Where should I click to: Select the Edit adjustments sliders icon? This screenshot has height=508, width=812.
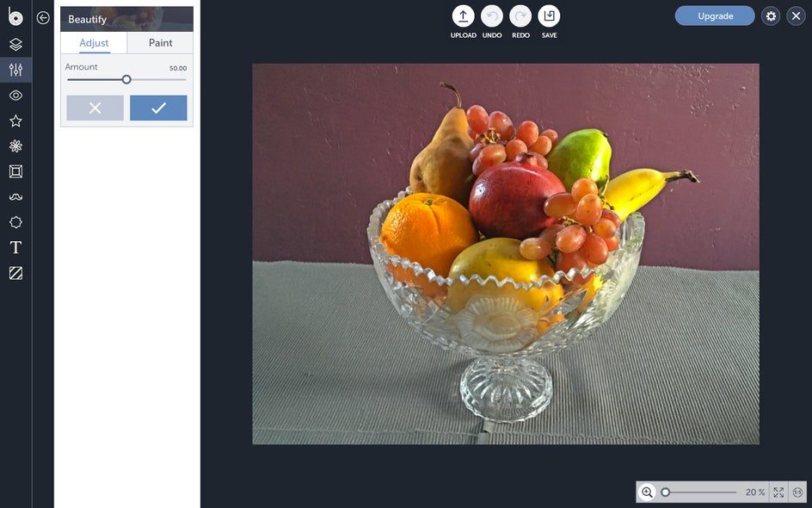tap(15, 70)
